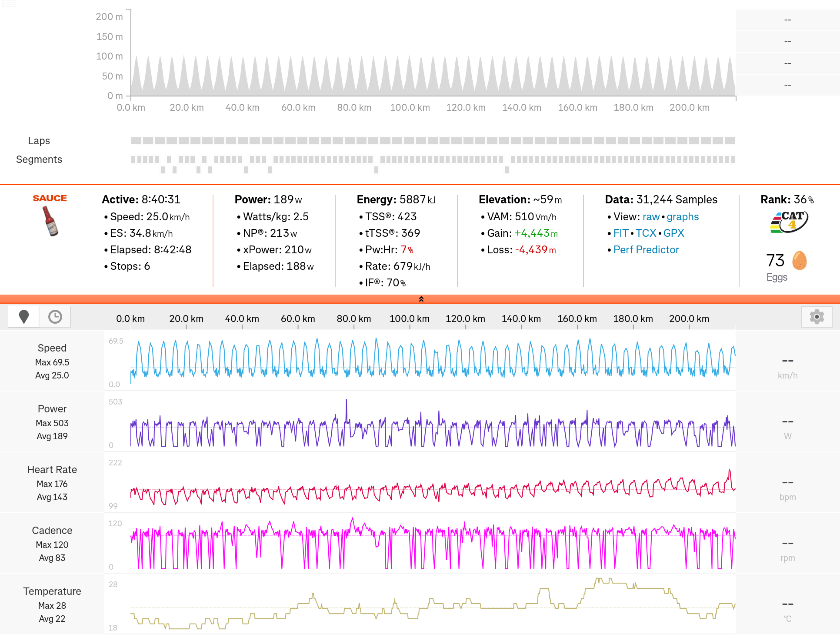The image size is (840, 637).
Task: Click the Temperature chart label
Action: pos(52,591)
